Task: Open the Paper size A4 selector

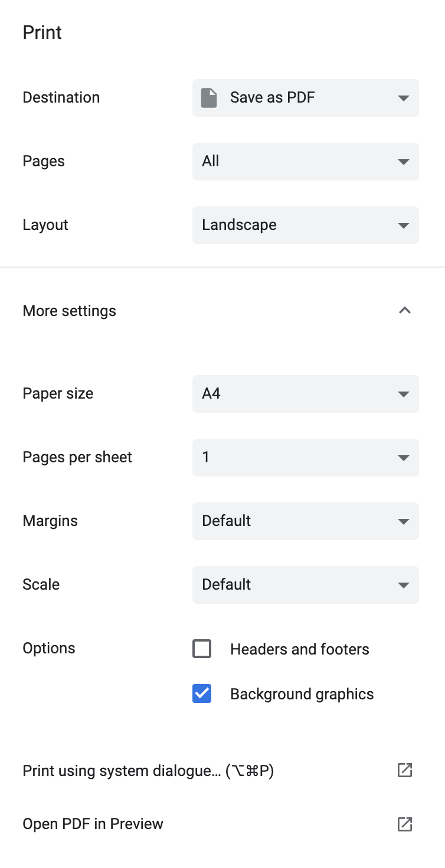Action: click(306, 394)
